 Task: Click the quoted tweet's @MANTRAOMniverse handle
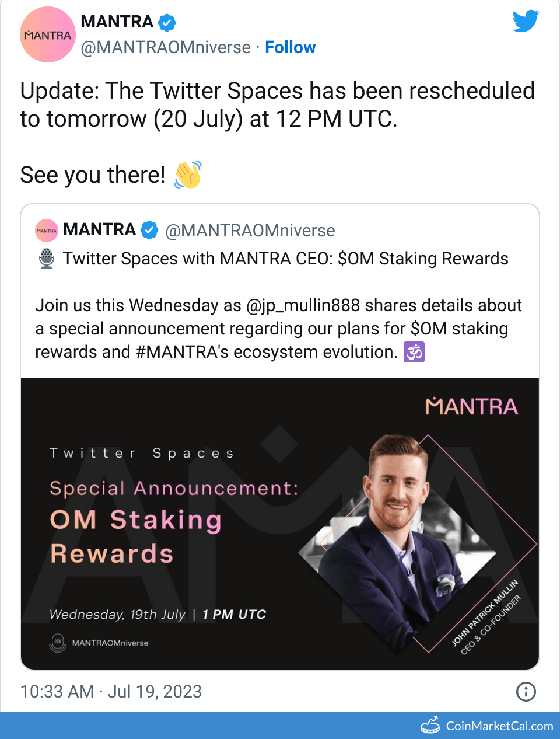(250, 231)
